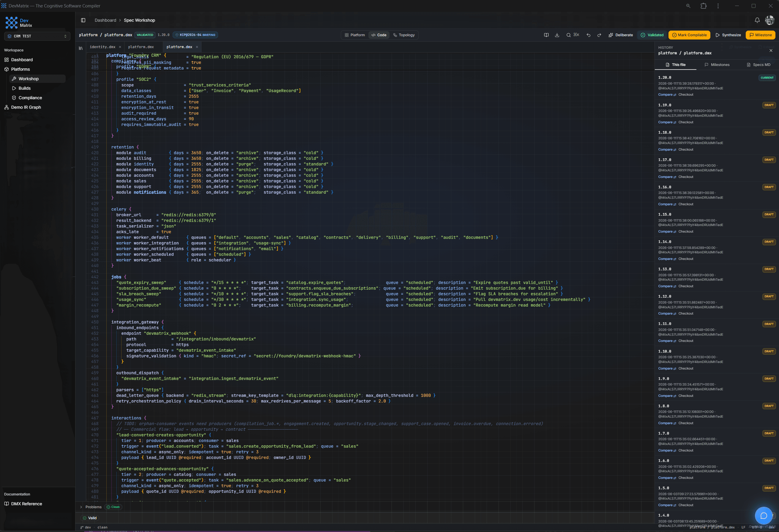Switch to the inactive platform.dmx tab
Image resolution: width=779 pixels, height=532 pixels.
[141, 47]
